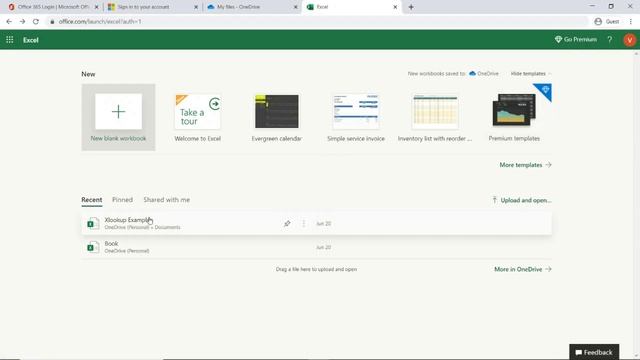Click the Excel title in the header
640x360 pixels.
click(x=31, y=40)
